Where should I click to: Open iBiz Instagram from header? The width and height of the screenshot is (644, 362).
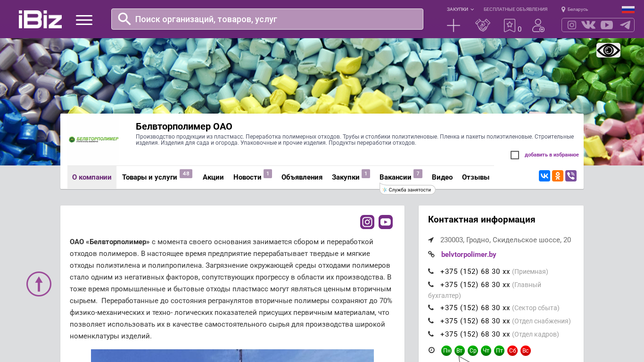(x=572, y=25)
